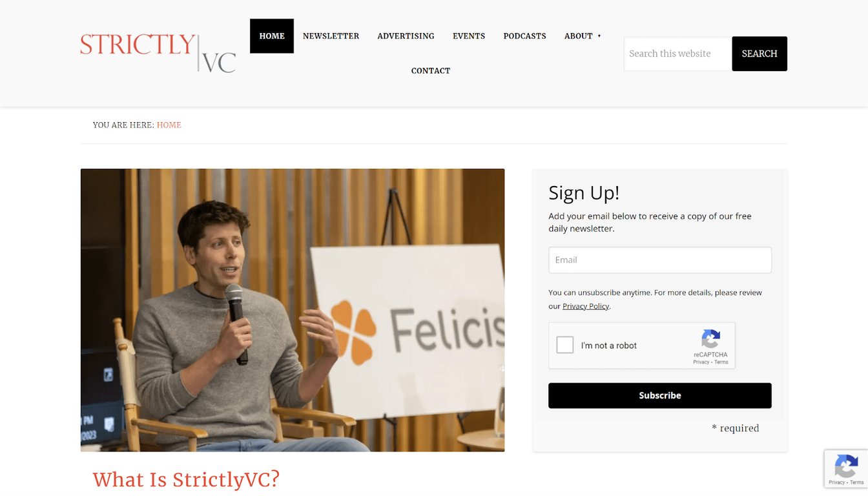868x496 pixels.
Task: Click into the Email input field
Action: [x=660, y=260]
